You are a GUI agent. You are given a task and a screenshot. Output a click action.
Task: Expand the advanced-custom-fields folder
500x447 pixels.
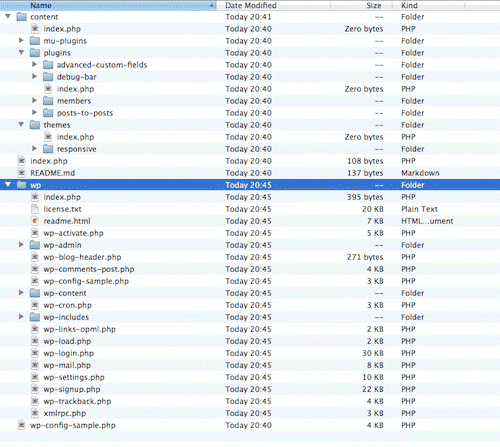pyautogui.click(x=34, y=64)
